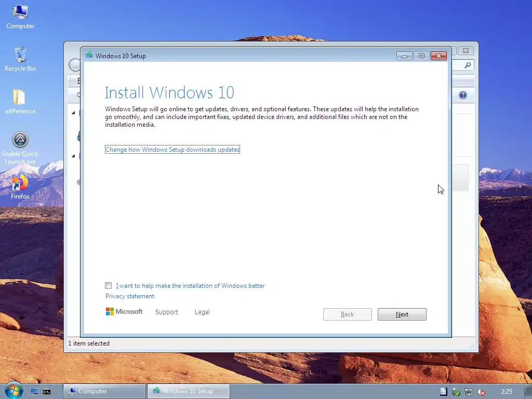Viewport: 532px width, 399px height.
Task: Open the Privacy statement link
Action: (129, 296)
